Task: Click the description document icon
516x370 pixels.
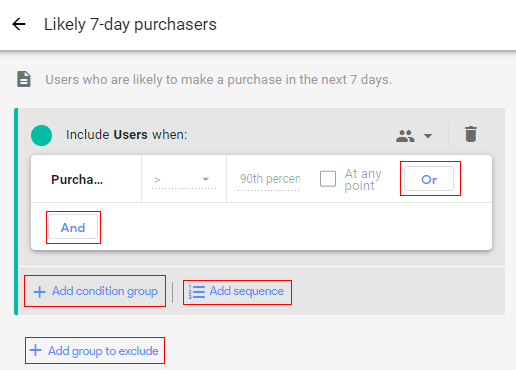Action: click(24, 79)
